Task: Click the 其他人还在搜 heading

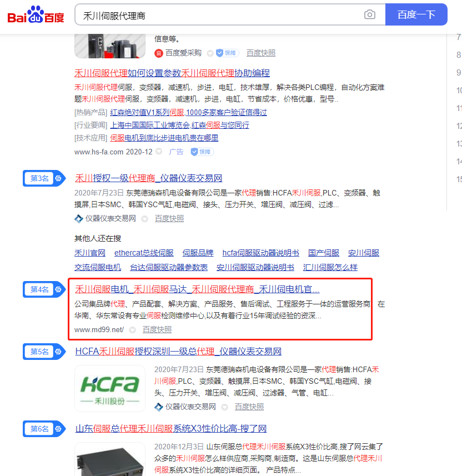Action: [98, 238]
